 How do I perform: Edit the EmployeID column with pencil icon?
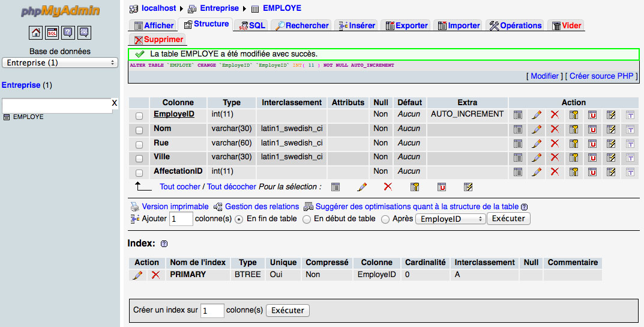tap(537, 115)
